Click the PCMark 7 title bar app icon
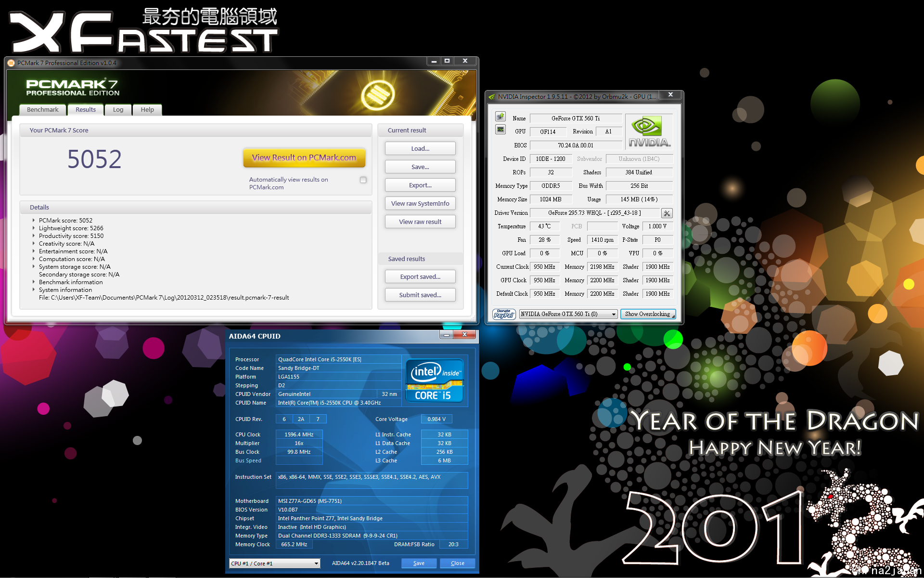924x578 pixels. (11, 63)
